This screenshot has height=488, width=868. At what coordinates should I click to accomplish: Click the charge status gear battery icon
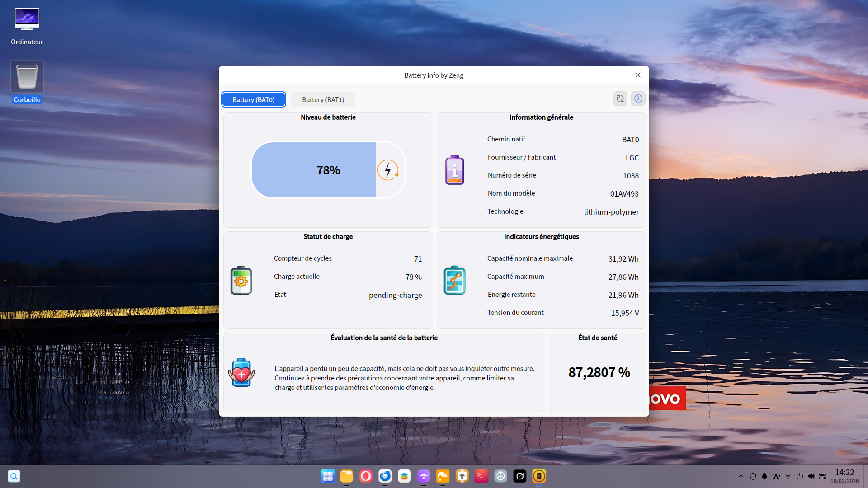point(241,280)
